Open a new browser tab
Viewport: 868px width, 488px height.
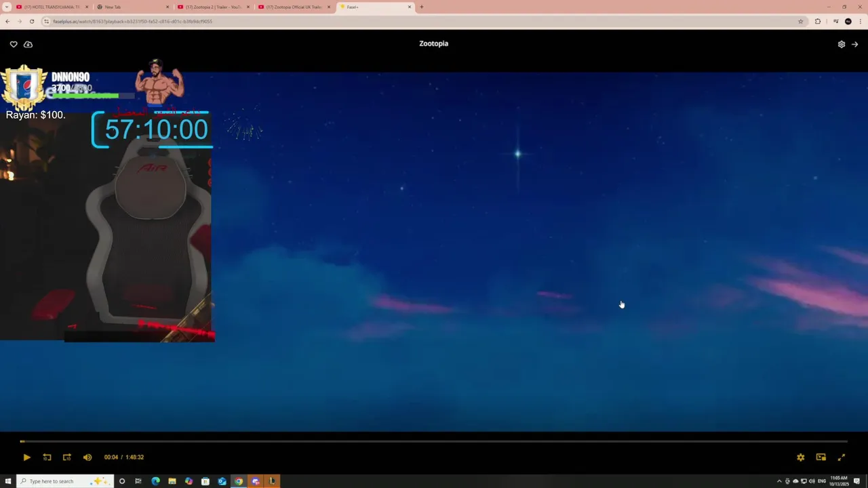(x=422, y=7)
